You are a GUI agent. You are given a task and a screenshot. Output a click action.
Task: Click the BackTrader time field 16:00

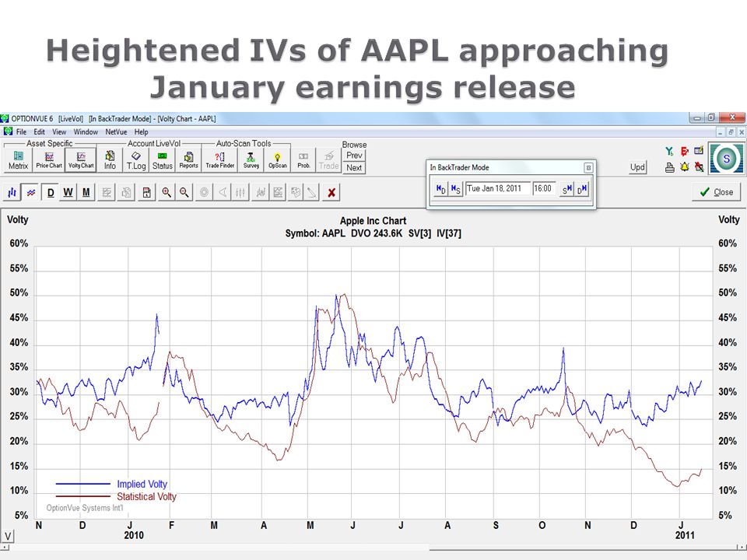[544, 188]
